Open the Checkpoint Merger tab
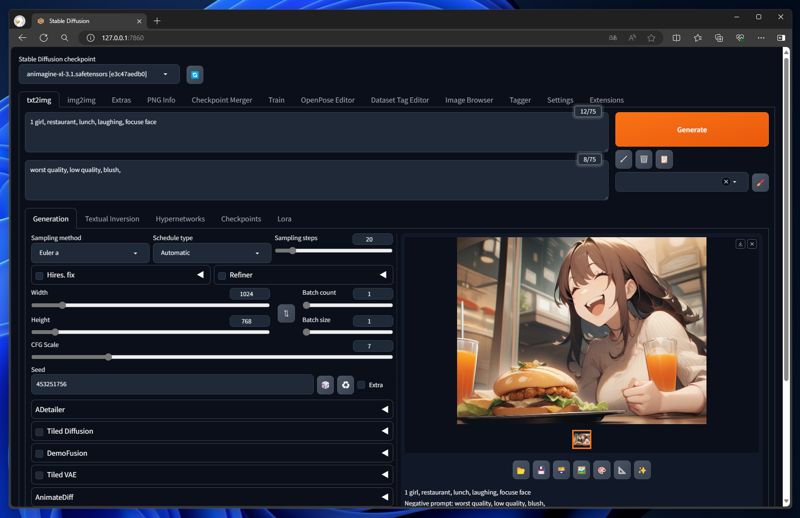Image resolution: width=800 pixels, height=518 pixels. coord(222,100)
